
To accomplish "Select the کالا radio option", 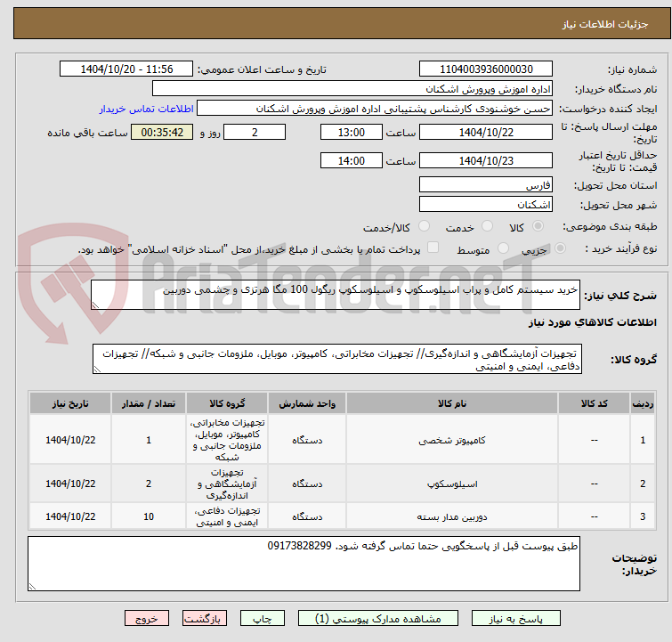I will coord(538,226).
